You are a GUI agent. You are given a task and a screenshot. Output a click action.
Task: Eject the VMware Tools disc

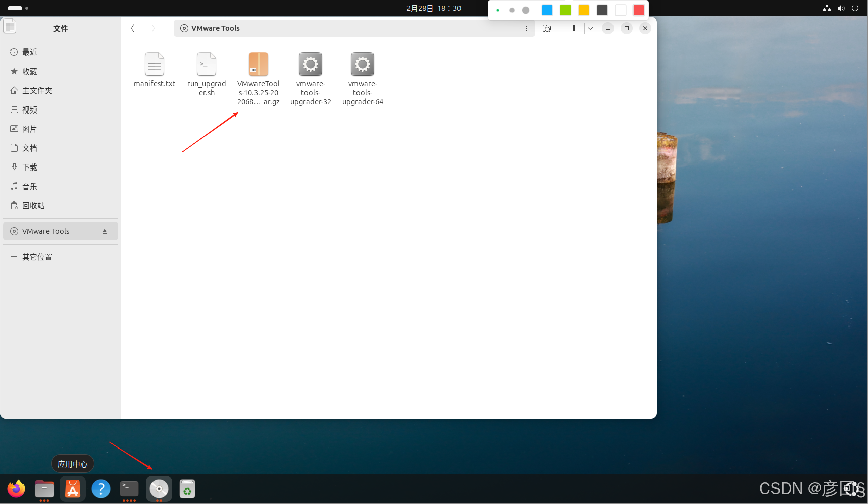(105, 231)
